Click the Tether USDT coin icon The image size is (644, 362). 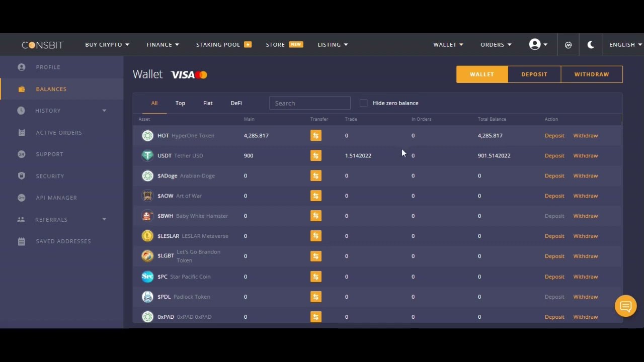pos(147,156)
